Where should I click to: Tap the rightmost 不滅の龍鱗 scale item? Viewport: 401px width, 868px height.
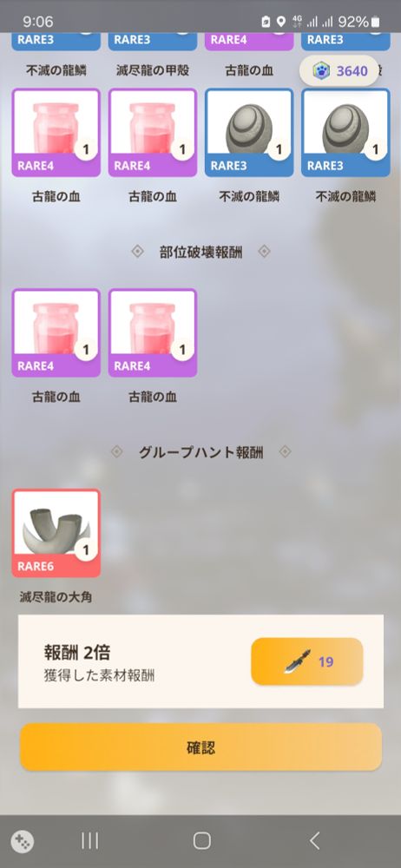click(x=345, y=132)
